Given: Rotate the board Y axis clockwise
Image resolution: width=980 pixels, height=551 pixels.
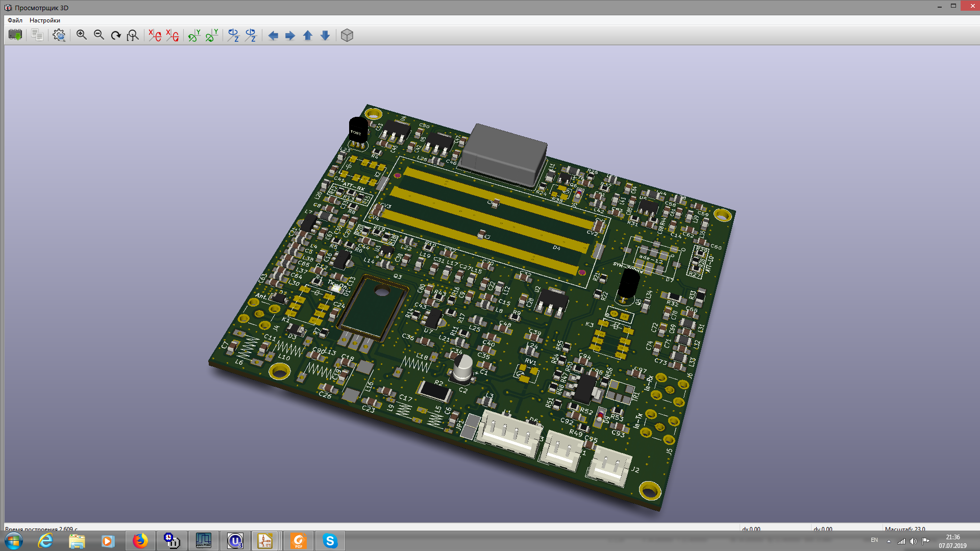Looking at the screenshot, I should coord(194,35).
